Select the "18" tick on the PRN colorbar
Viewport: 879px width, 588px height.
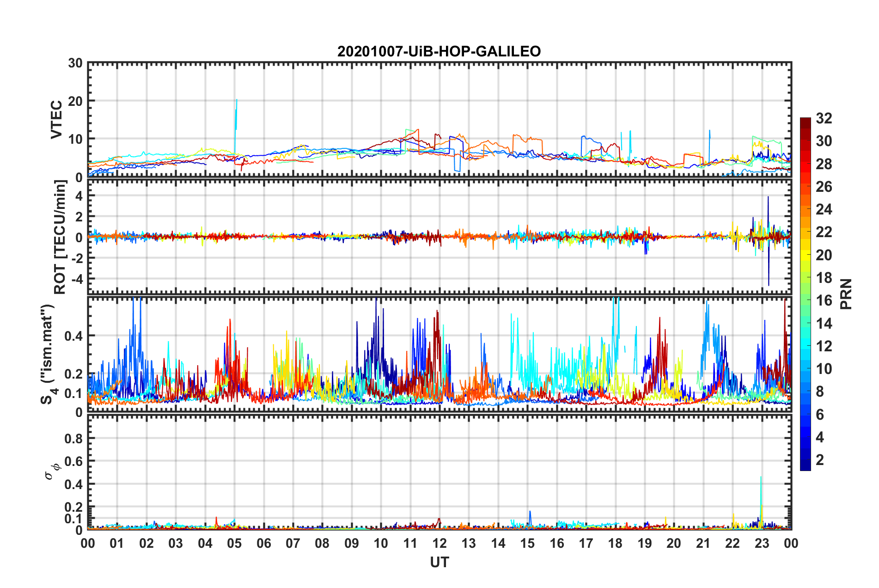pos(824,278)
